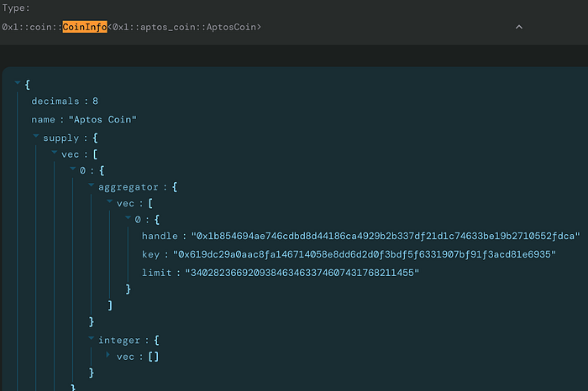This screenshot has width=588, height=391.
Task: Collapse the integer object node
Action: 91,339
